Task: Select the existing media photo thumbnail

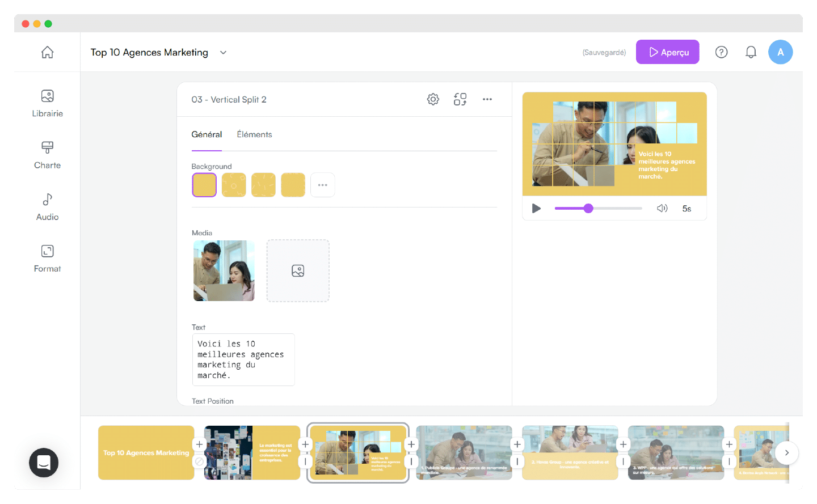Action: coord(224,270)
